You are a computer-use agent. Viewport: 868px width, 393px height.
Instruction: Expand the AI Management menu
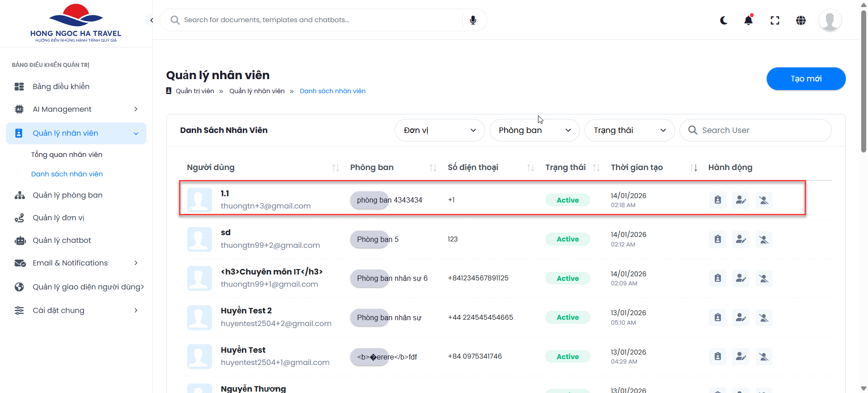click(76, 109)
